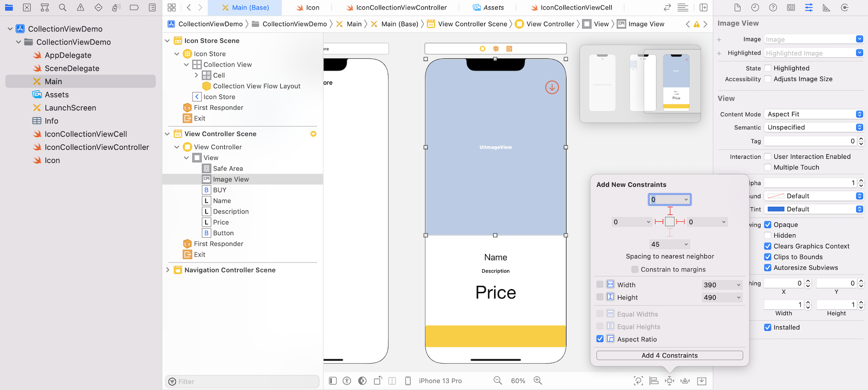The width and height of the screenshot is (868, 390).
Task: Click the Align constraints icon
Action: pos(654,381)
